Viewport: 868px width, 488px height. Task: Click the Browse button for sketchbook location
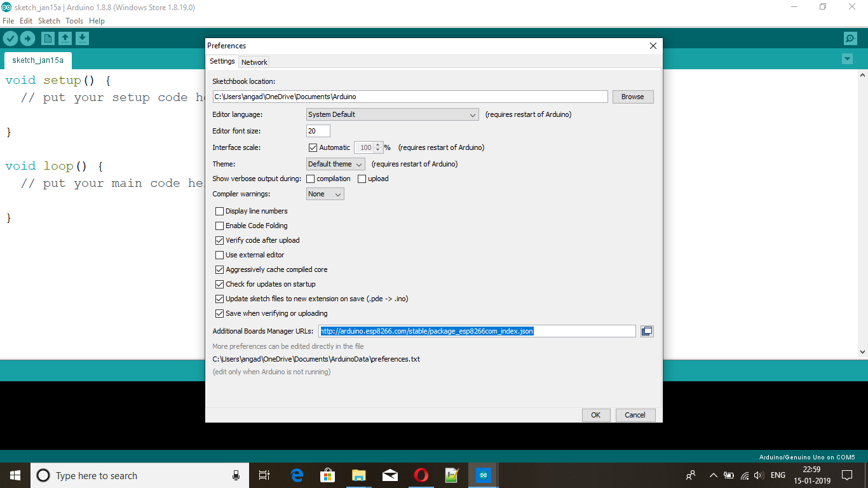[x=632, y=96]
